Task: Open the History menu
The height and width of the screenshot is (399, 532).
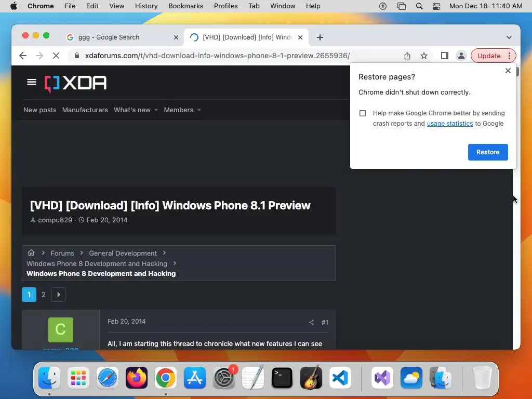Action: (146, 6)
